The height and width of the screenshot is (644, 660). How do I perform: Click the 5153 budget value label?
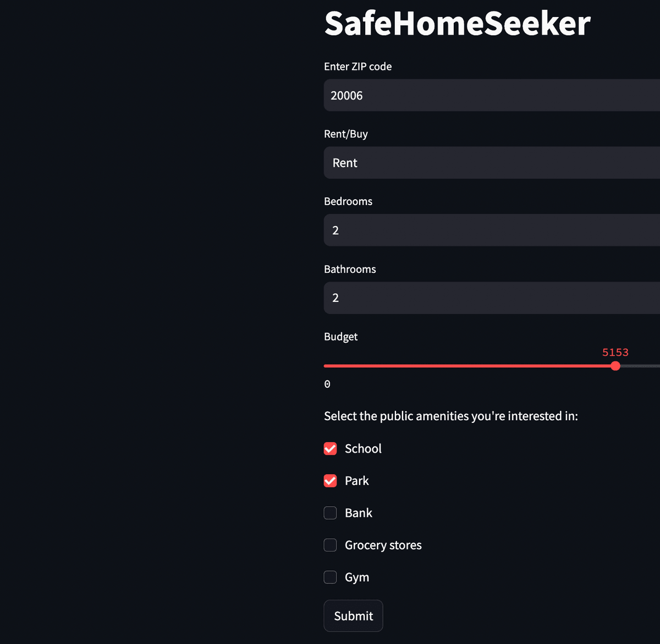click(x=615, y=353)
